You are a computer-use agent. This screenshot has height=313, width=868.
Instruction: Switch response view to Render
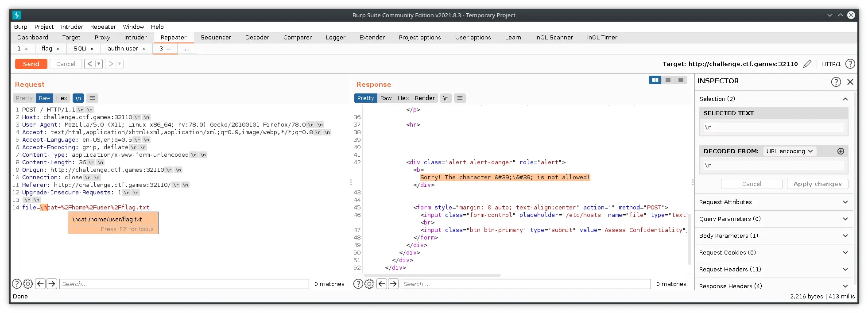425,98
